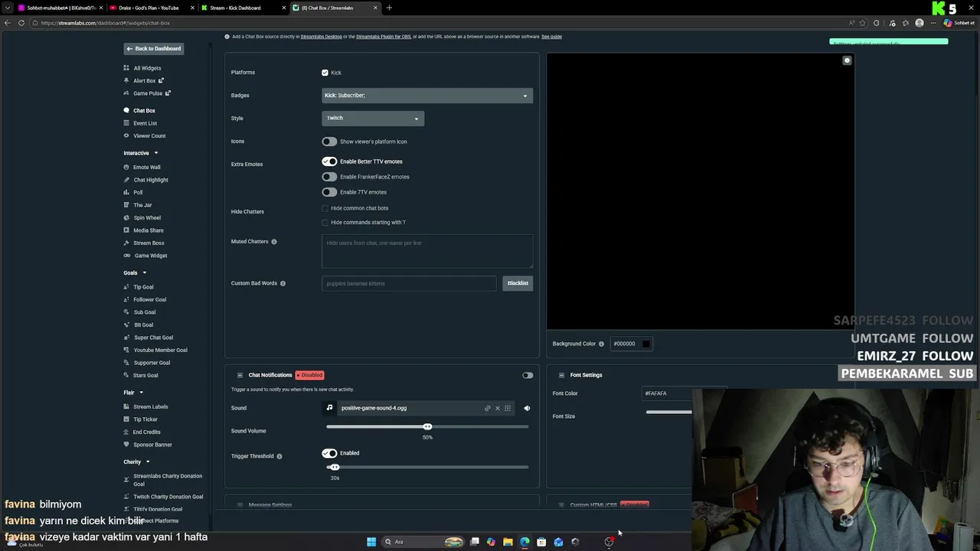Enable FrankerFaceZ emotes toggle

[x=329, y=177]
